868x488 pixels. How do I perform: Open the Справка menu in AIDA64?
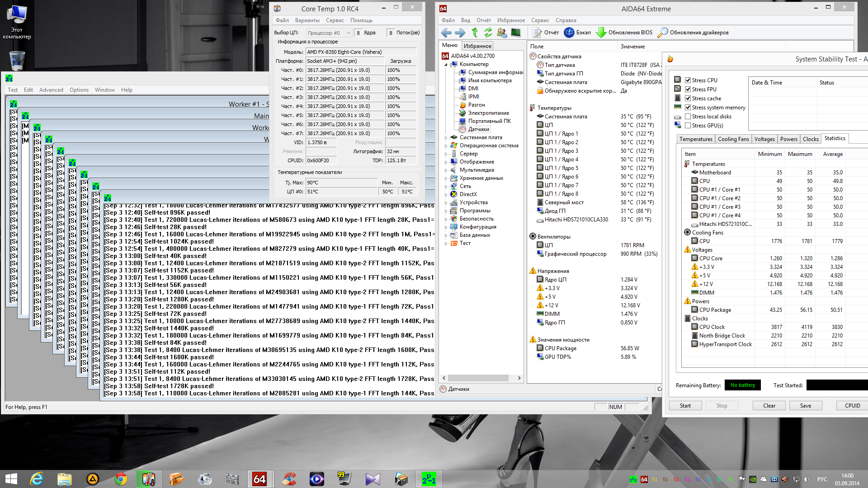566,20
